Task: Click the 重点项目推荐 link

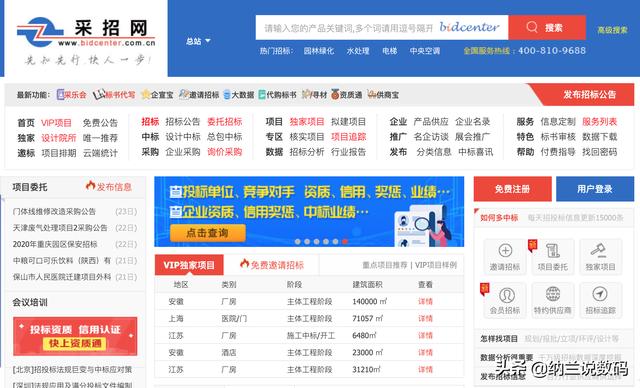Action: coord(385,265)
